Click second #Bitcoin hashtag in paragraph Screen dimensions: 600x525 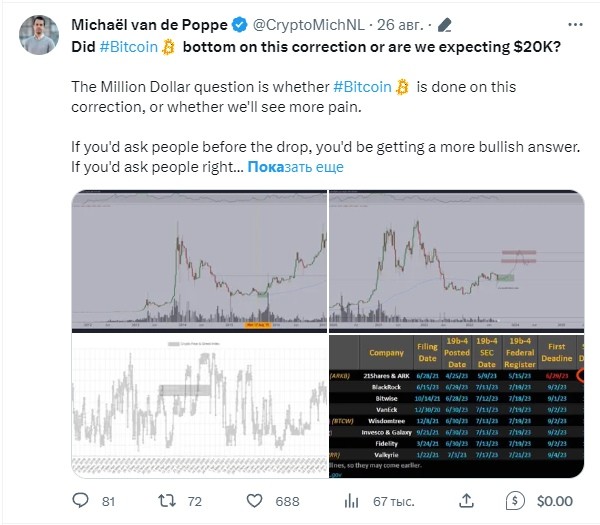click(362, 87)
